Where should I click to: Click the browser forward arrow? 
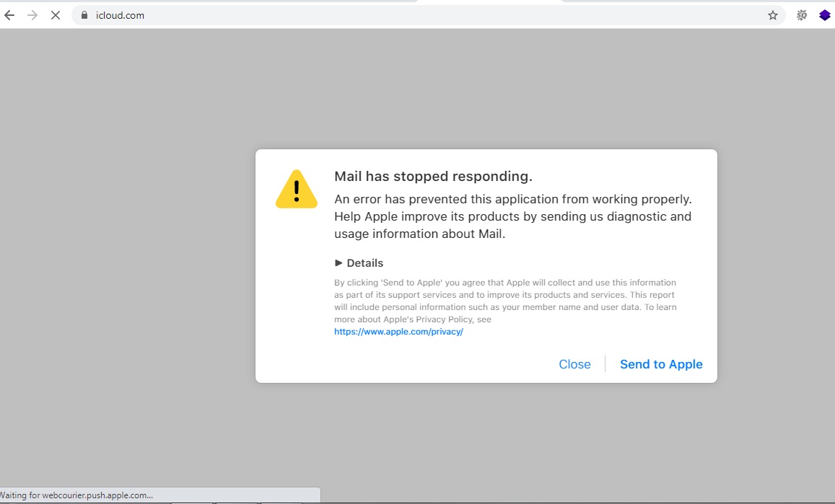tap(32, 15)
